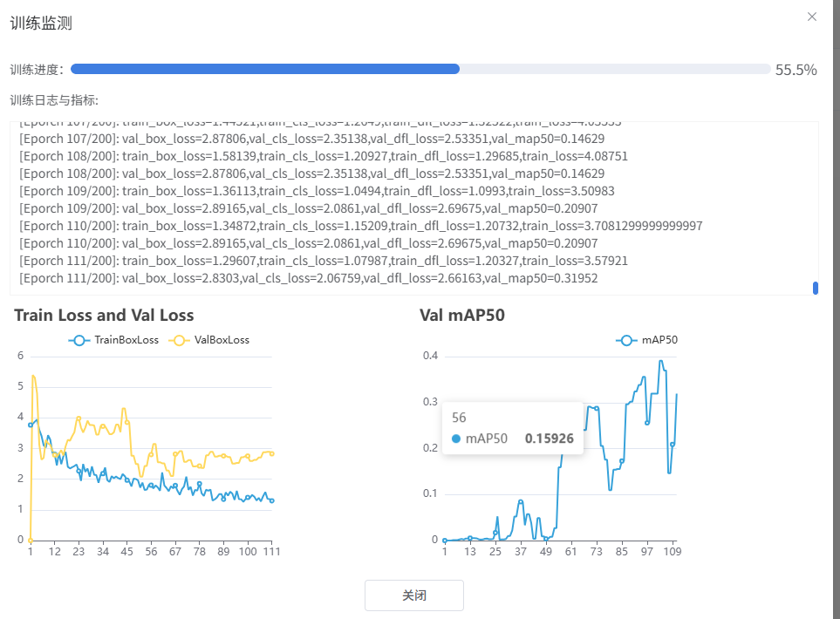Viewport: 840px width, 619px height.
Task: Close the training monitor dialog with X icon
Action: click(x=812, y=17)
